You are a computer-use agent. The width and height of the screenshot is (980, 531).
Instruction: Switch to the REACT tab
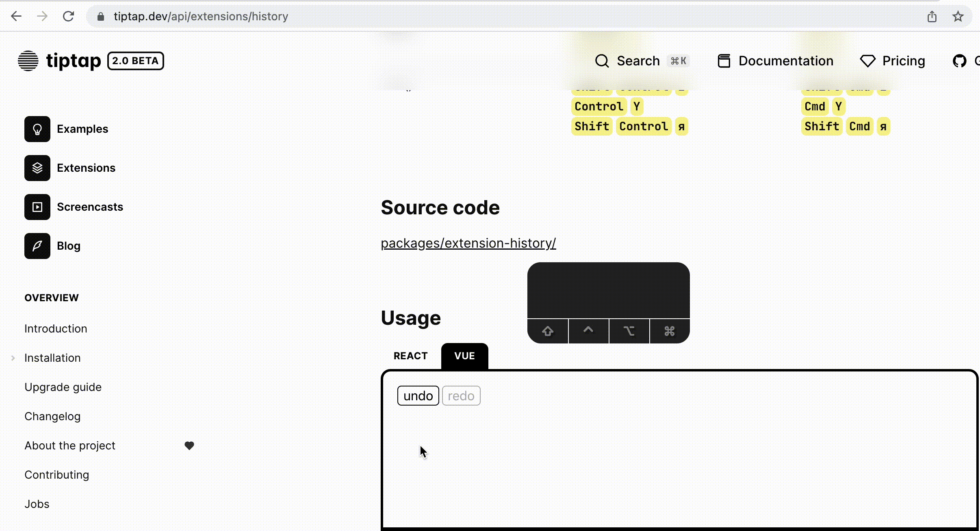click(x=410, y=356)
